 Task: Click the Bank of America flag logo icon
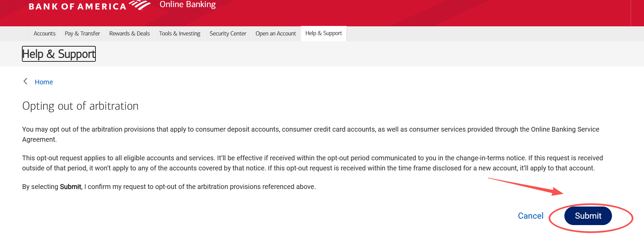pyautogui.click(x=140, y=5)
